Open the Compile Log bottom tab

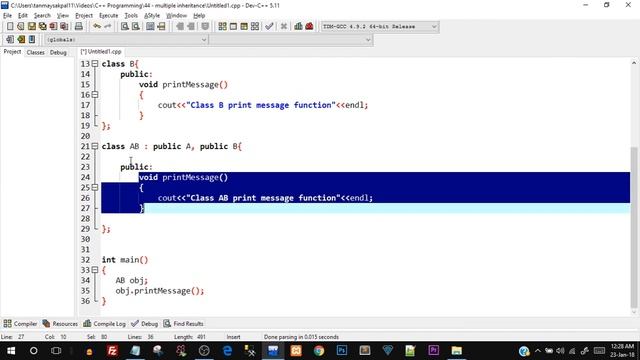[104, 324]
